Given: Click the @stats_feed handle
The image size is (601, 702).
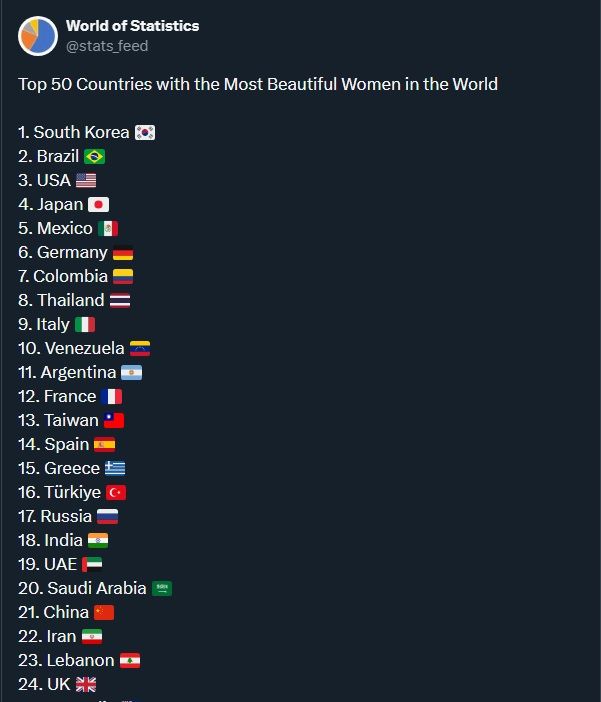Looking at the screenshot, I should [x=107, y=46].
